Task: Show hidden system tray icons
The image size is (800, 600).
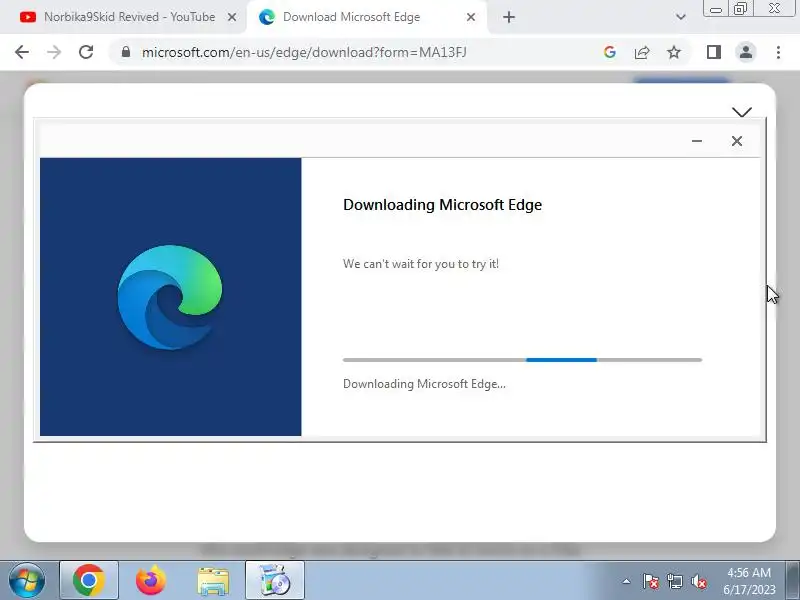Action: pyautogui.click(x=627, y=581)
